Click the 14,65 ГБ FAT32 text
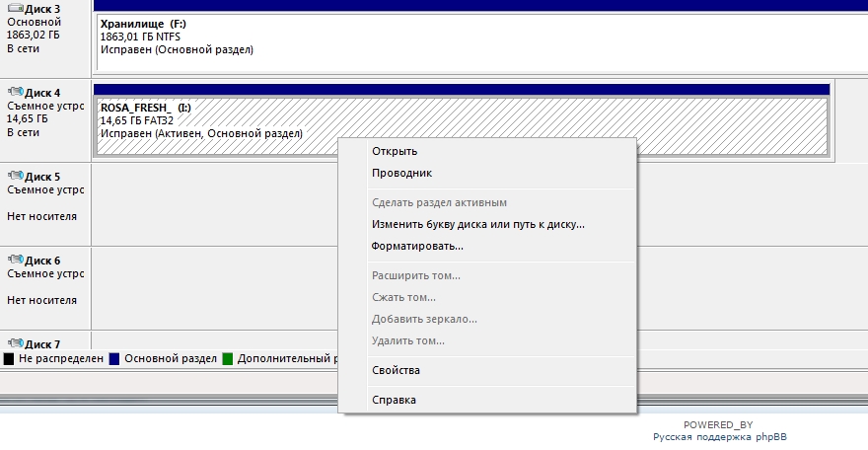The width and height of the screenshot is (868, 450). (x=137, y=120)
